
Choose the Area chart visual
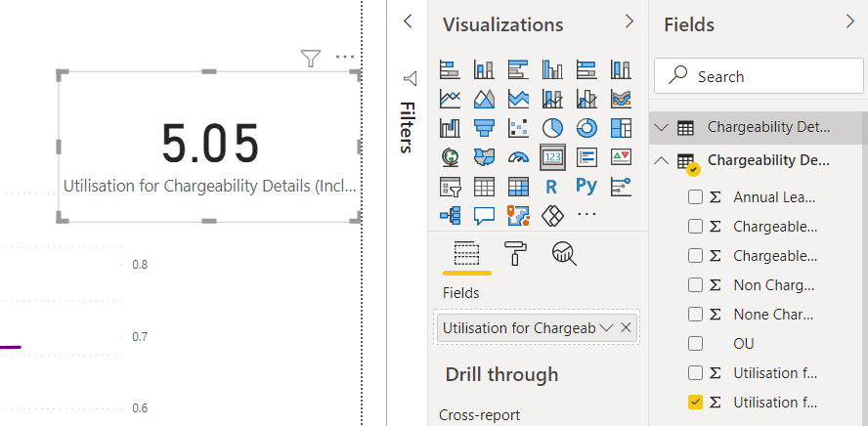485,99
